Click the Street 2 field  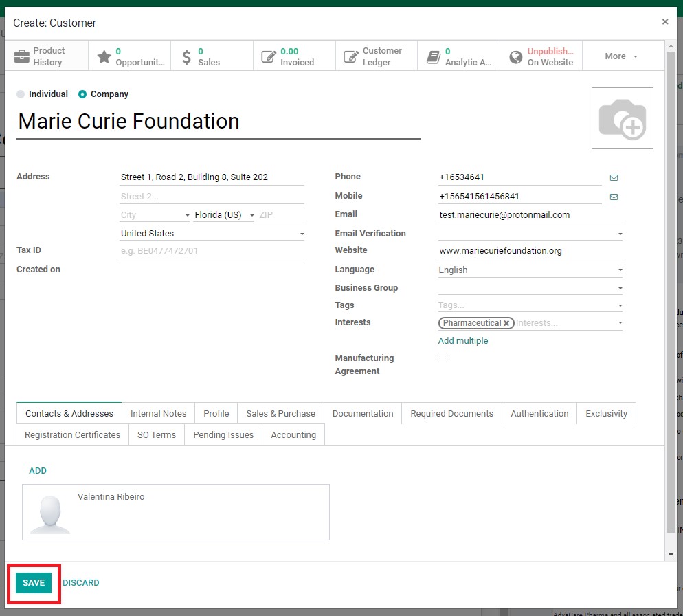[212, 197]
